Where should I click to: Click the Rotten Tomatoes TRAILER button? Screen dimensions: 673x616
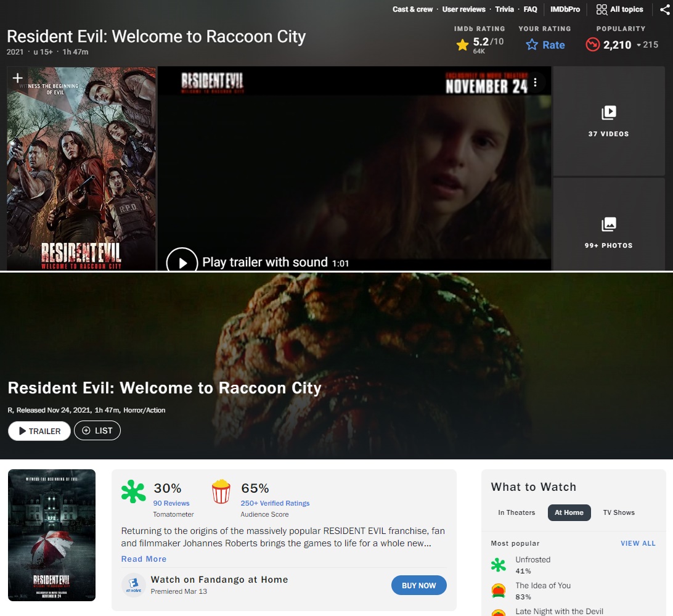pos(39,431)
